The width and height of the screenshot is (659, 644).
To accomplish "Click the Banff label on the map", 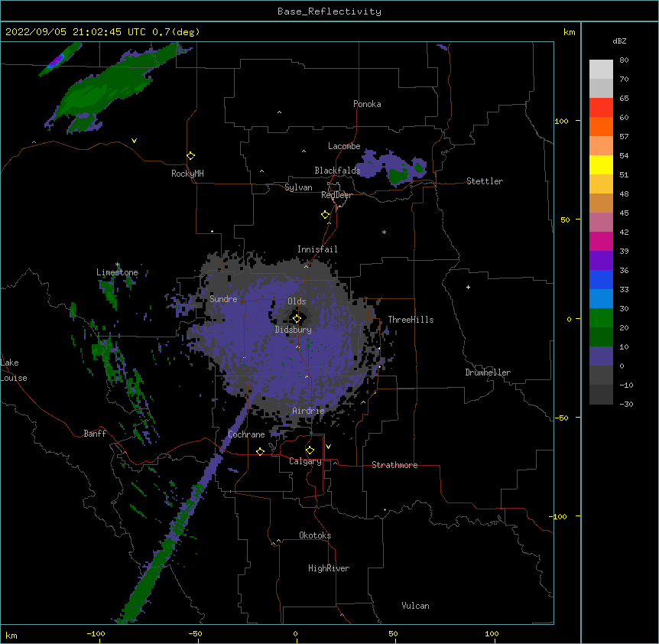I will pos(95,434).
